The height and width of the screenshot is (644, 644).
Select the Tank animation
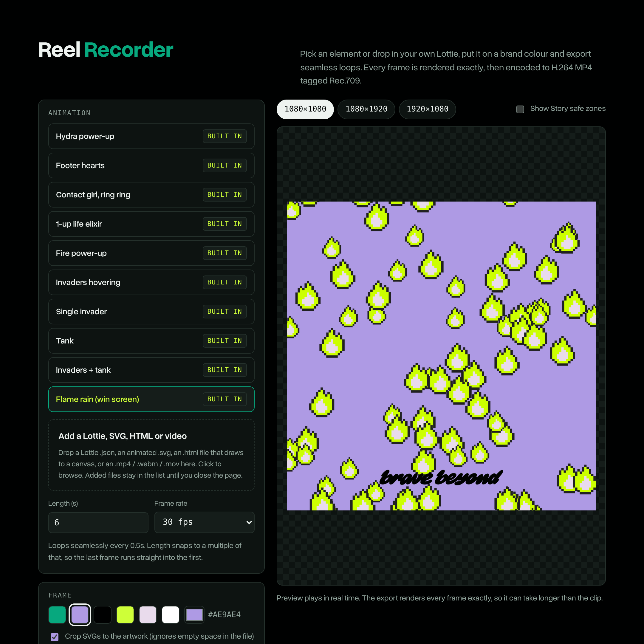tap(151, 341)
